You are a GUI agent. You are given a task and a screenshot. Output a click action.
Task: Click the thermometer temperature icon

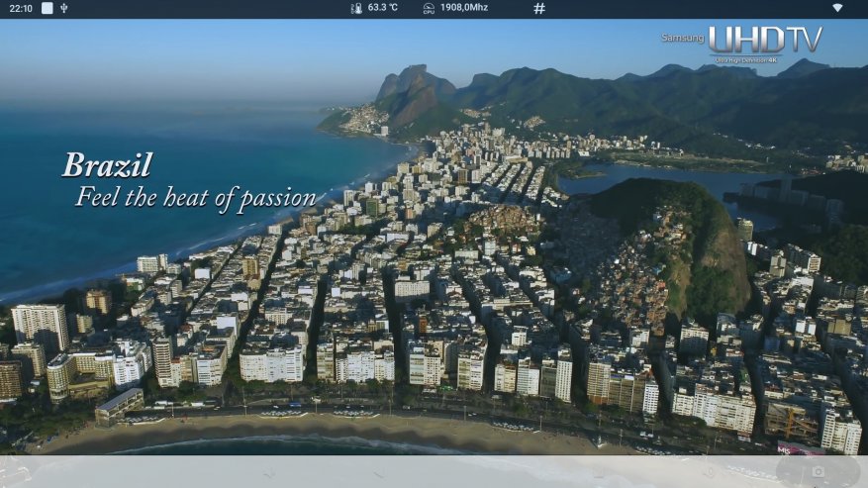(x=356, y=8)
